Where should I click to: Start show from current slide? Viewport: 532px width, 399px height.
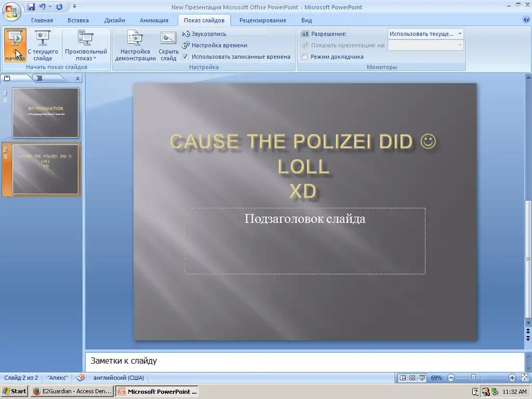point(43,46)
